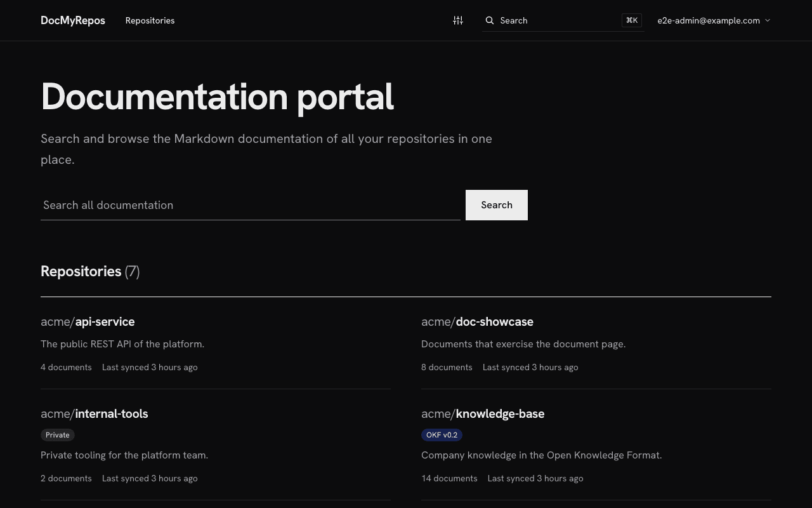Viewport: 812px width, 508px height.
Task: Click 'Company knowledge in the Open Knowledge Format.'
Action: [x=542, y=455]
